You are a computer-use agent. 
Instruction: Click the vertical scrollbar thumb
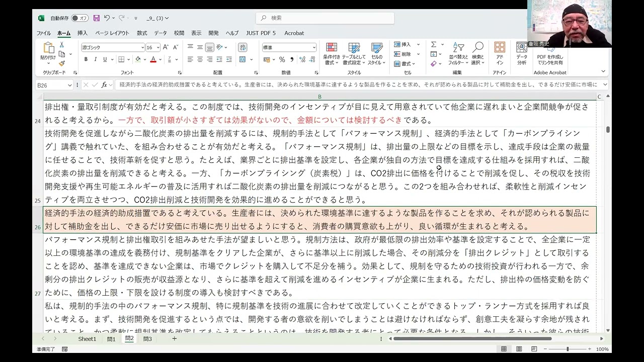point(608,129)
